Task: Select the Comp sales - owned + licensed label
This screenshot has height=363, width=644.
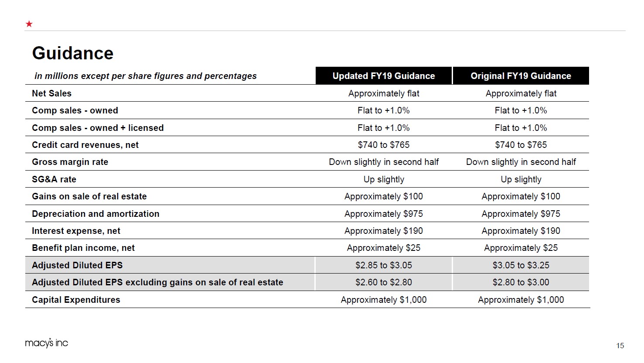Action: tap(98, 128)
